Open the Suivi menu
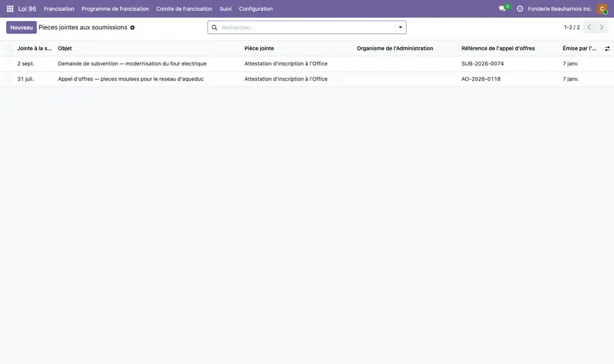 point(225,9)
